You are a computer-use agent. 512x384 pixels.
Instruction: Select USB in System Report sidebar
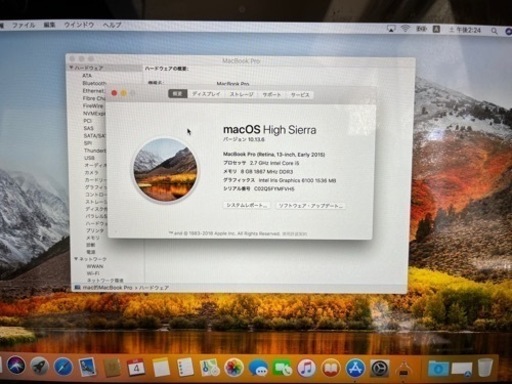pyautogui.click(x=89, y=158)
